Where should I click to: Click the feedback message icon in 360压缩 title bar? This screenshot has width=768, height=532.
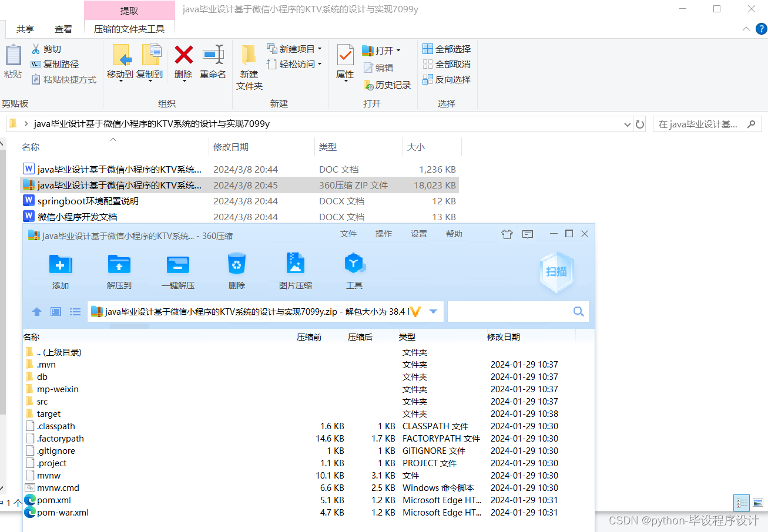click(528, 234)
